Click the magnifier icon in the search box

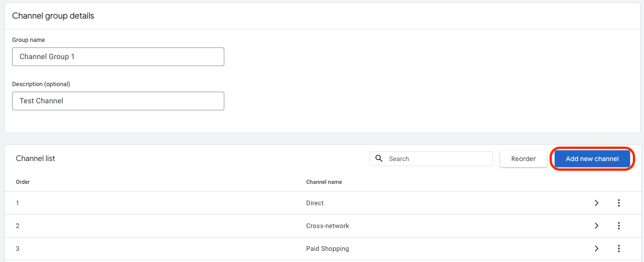379,159
